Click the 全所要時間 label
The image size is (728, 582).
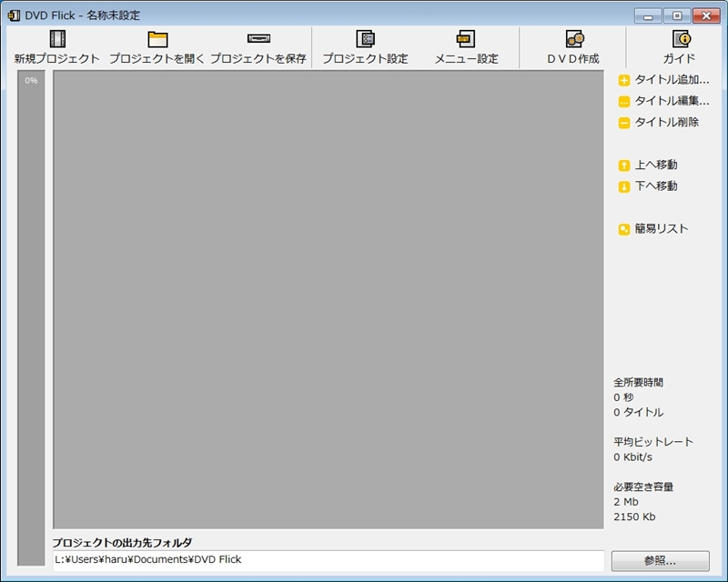coord(639,383)
